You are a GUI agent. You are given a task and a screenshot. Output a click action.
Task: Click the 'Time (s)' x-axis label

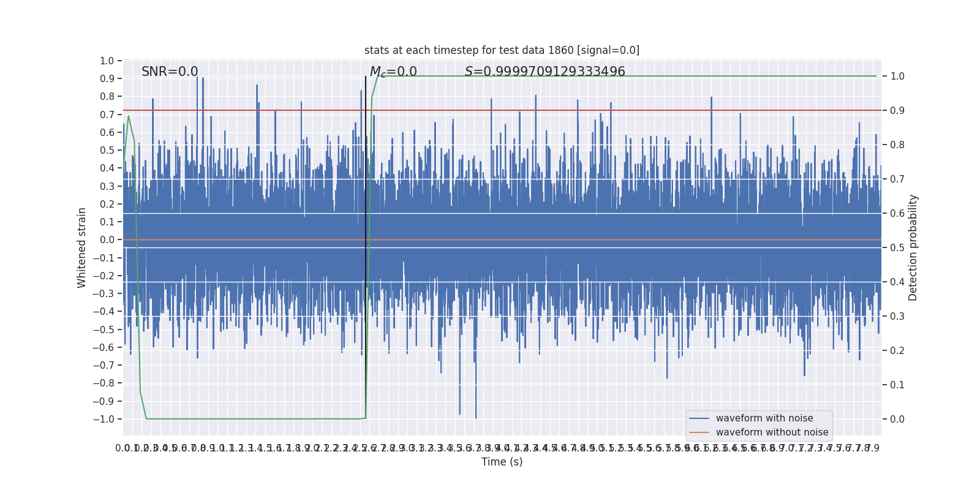coord(502,462)
